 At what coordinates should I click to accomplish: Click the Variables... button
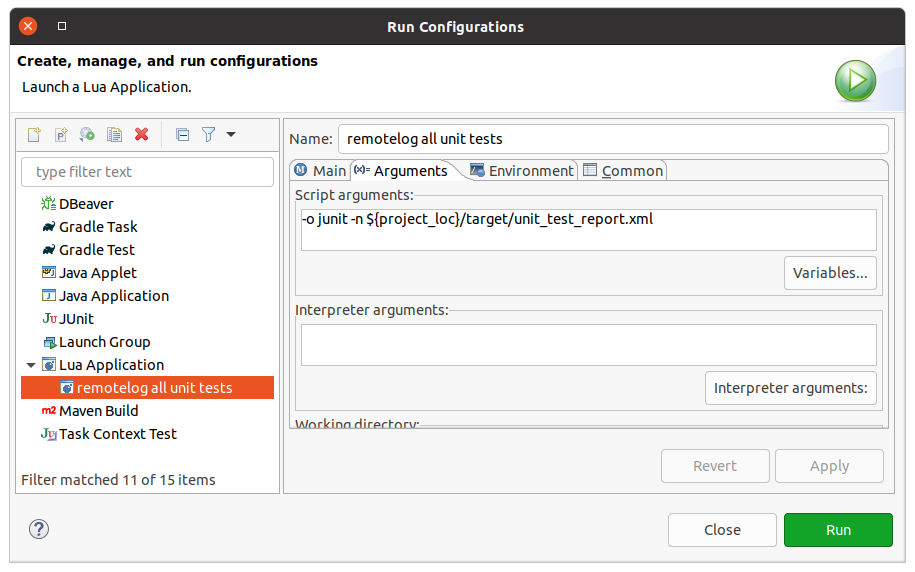829,273
